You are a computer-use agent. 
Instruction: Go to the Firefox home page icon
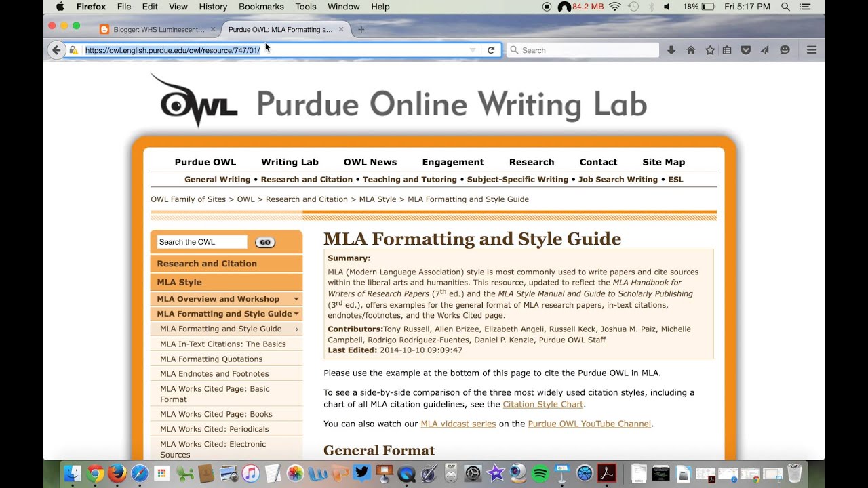click(691, 50)
